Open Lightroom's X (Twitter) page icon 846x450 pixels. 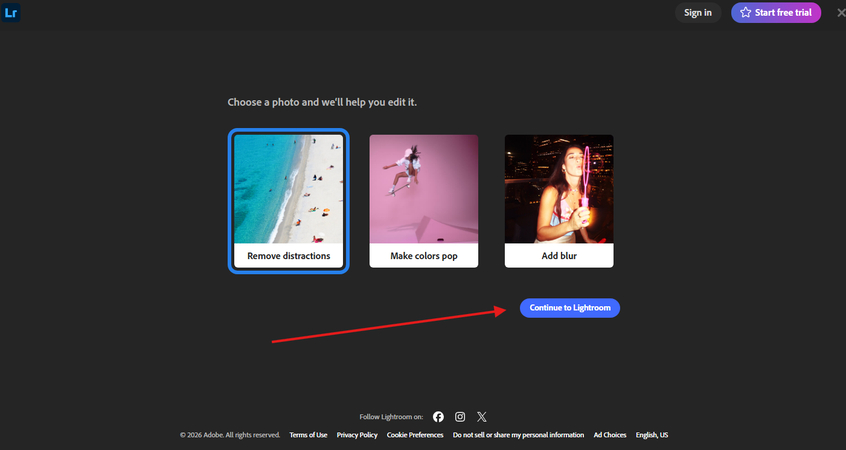[482, 417]
